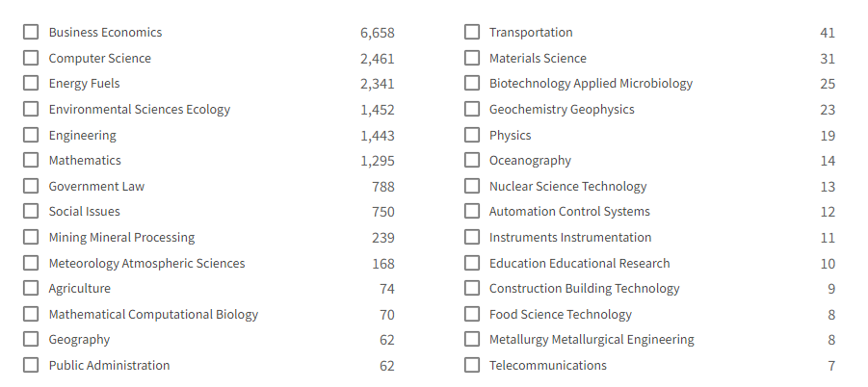Check the Food Science Technology checkbox

(472, 314)
